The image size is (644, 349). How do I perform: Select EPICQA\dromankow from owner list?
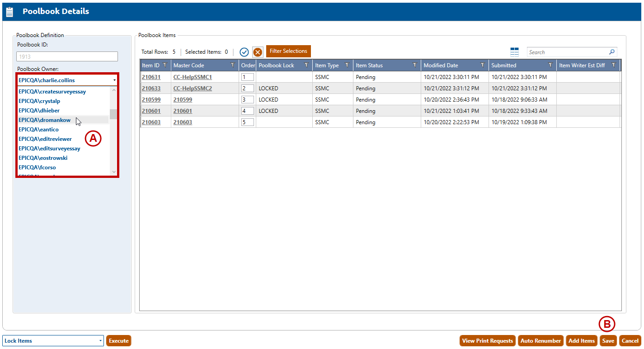pyautogui.click(x=45, y=120)
